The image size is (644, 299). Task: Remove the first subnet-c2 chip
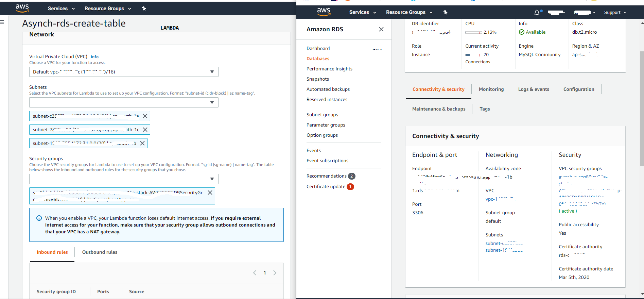(x=145, y=116)
